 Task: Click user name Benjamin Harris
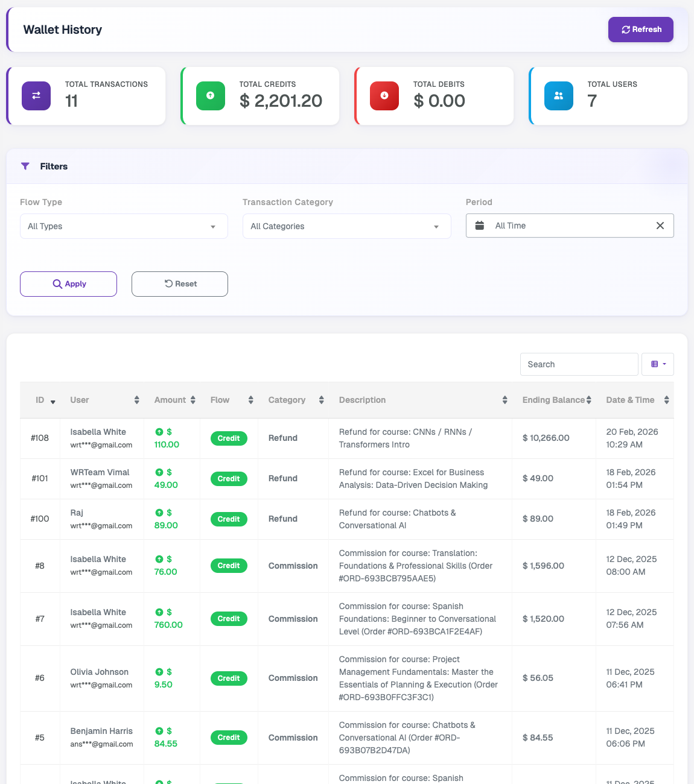tap(101, 731)
